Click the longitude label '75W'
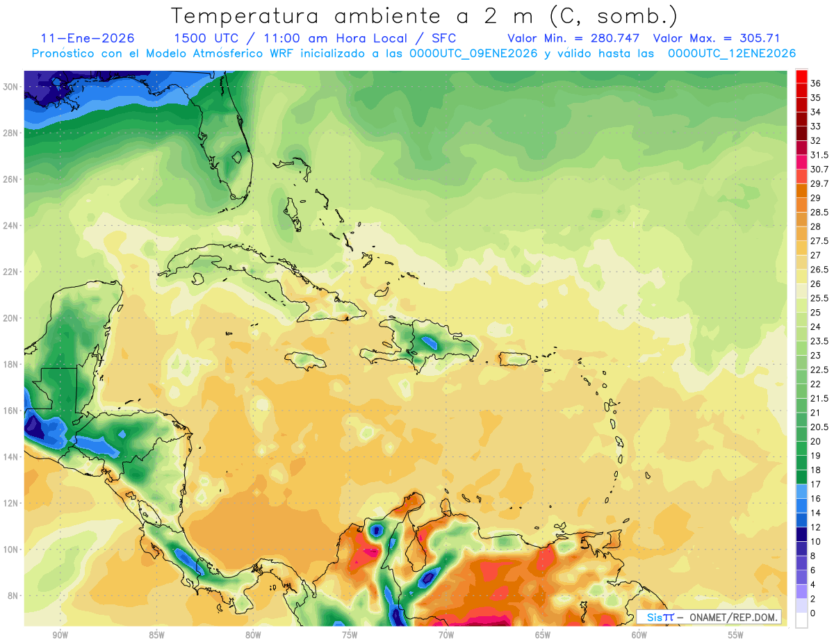 tap(350, 635)
